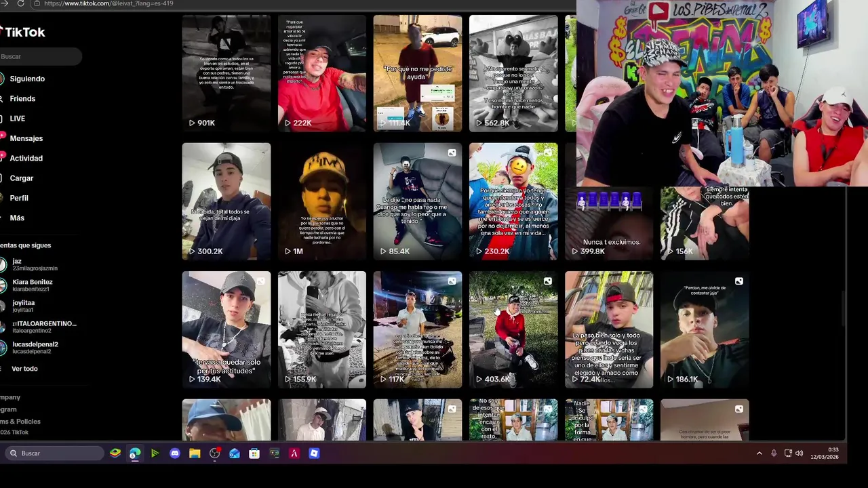Open the 'Nunca t excluimos' 399.8K video
Viewport: 868px width, 488px height.
coord(609,224)
